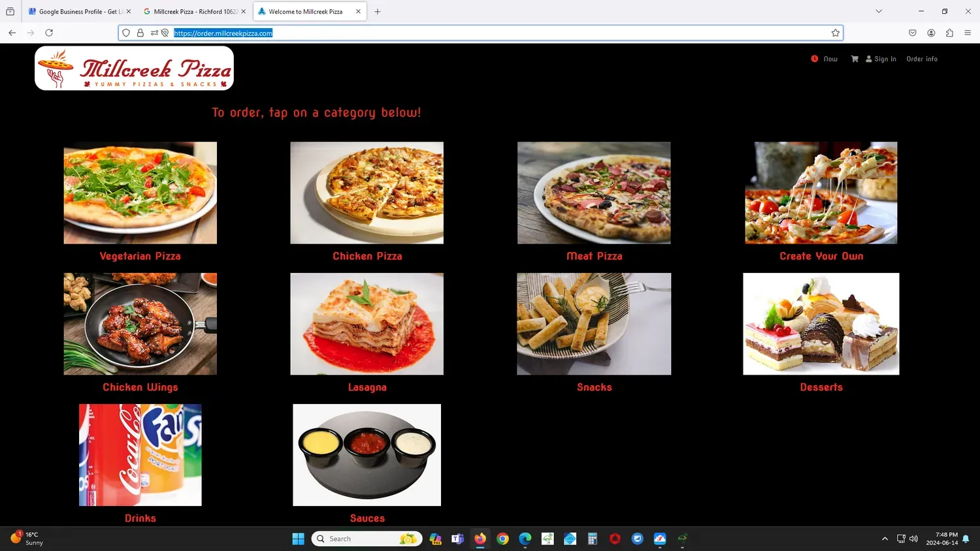Close the Welcome to Millcreek Pizza tab
Screen dimensions: 980x551
click(358, 12)
